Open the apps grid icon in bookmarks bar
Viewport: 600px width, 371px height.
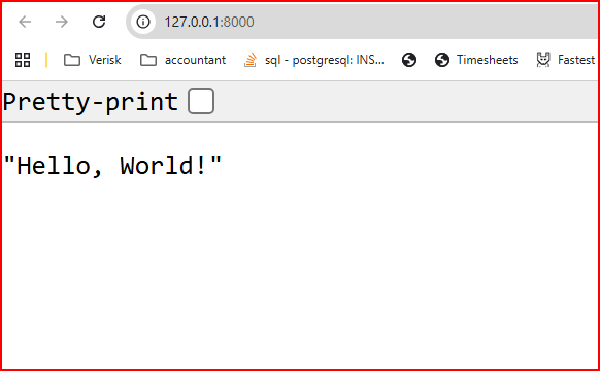[22, 60]
